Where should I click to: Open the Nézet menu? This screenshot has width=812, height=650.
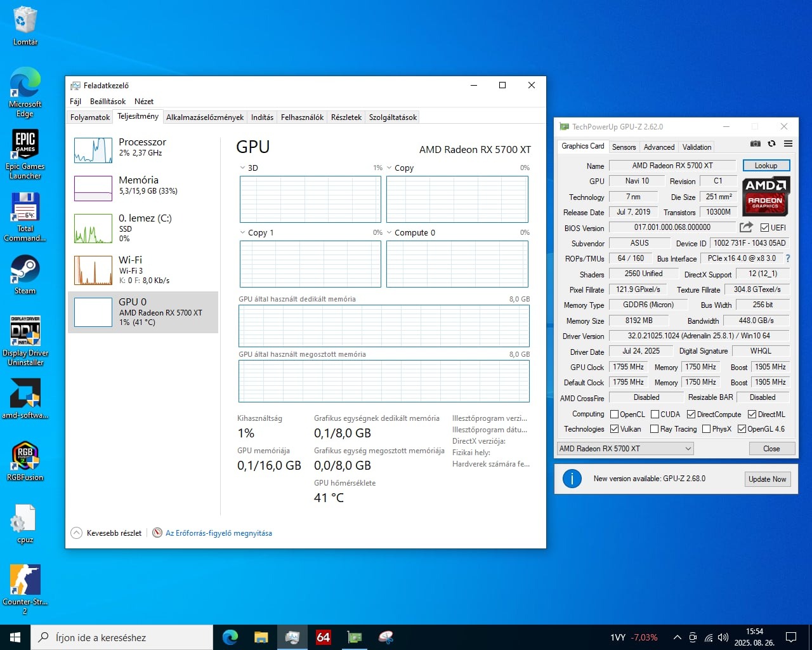[x=144, y=102]
